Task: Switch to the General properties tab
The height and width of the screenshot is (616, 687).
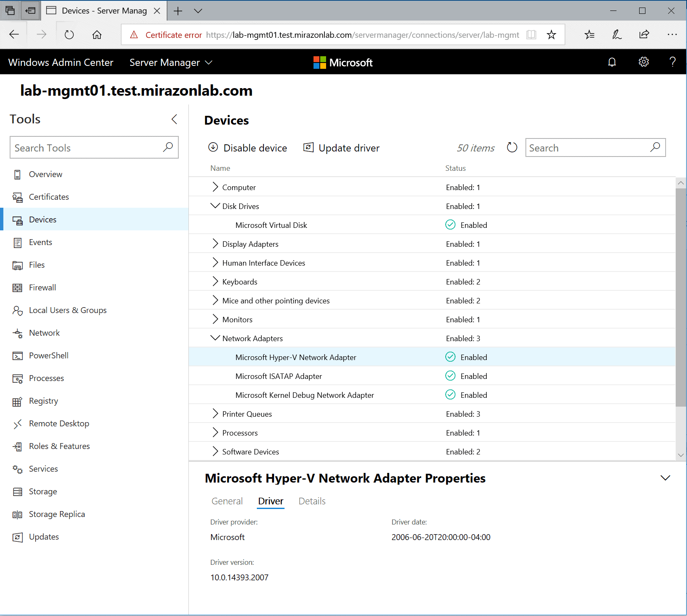Action: coord(227,501)
